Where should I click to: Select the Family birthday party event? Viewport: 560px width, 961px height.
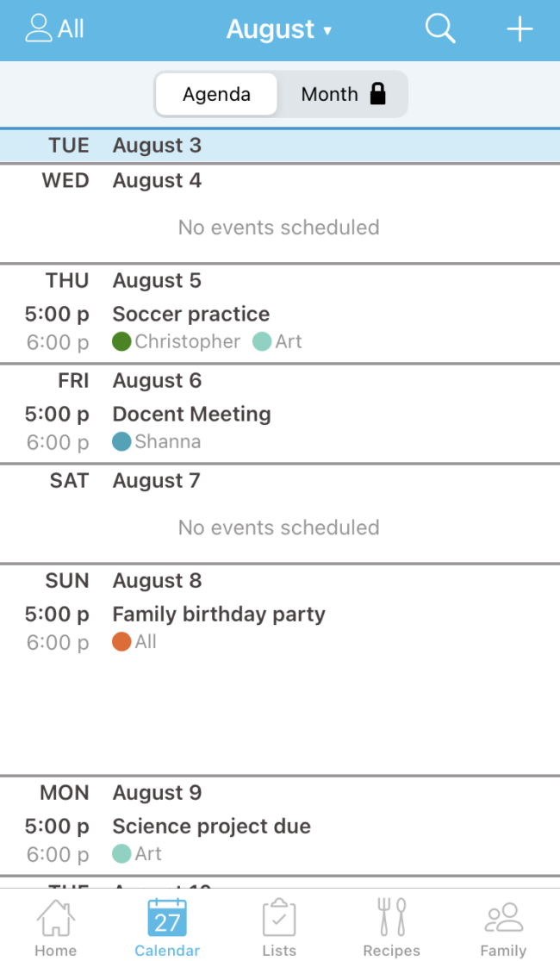219,614
